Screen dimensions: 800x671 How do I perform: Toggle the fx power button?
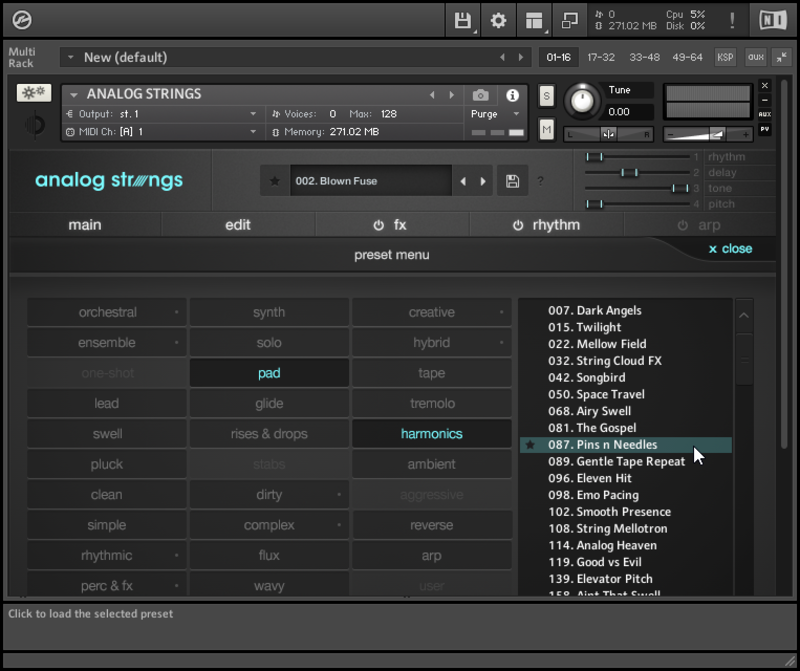379,226
